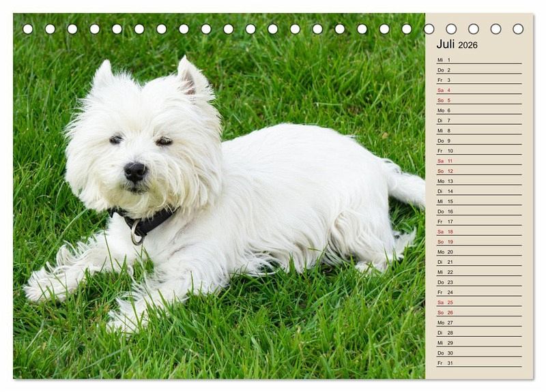This screenshot has width=546, height=392.
Task: Pick the Di 28 date row
Action: click(478, 333)
